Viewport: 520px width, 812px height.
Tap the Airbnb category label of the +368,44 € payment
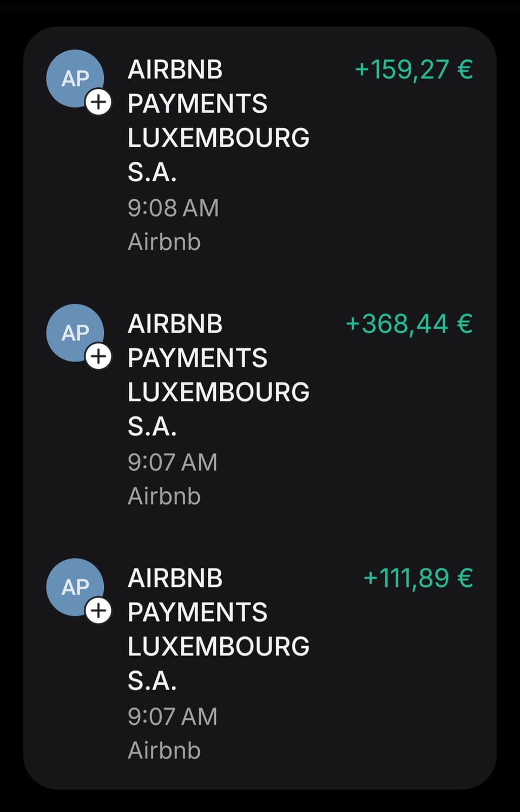[164, 496]
